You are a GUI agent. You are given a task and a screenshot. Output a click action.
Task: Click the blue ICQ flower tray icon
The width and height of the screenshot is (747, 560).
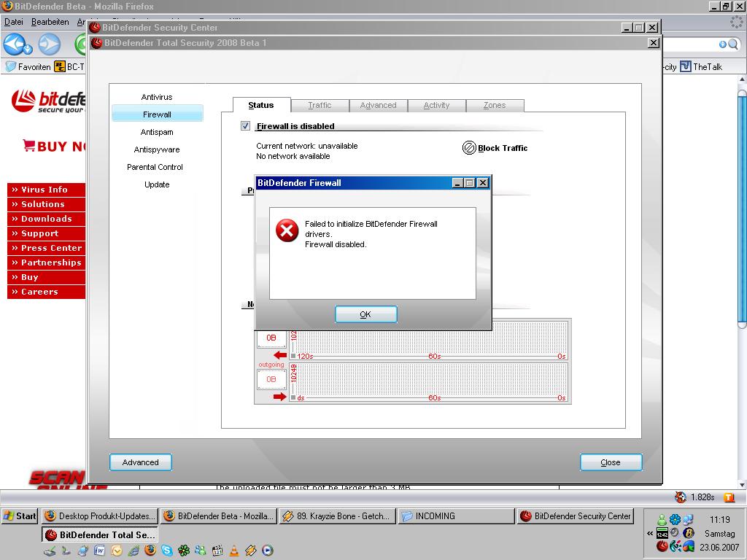tap(675, 519)
